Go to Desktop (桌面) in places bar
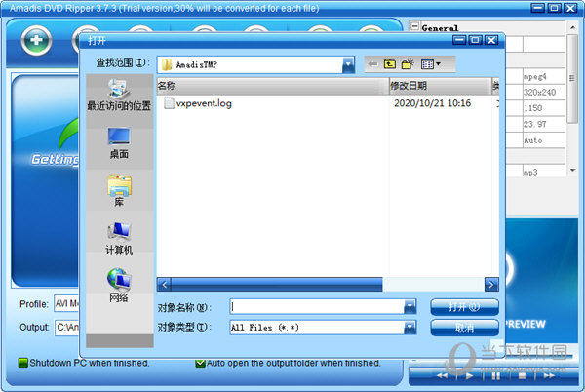The width and height of the screenshot is (585, 392). [119, 143]
